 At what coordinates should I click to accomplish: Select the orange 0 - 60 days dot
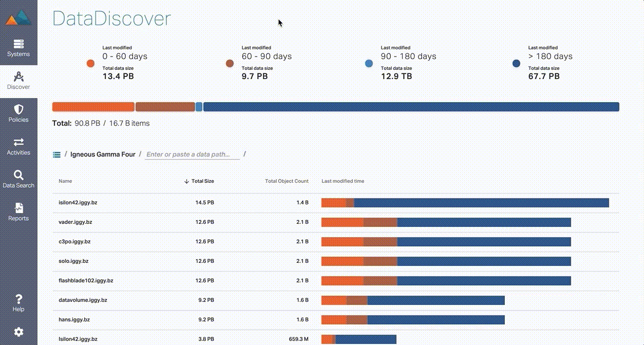90,64
